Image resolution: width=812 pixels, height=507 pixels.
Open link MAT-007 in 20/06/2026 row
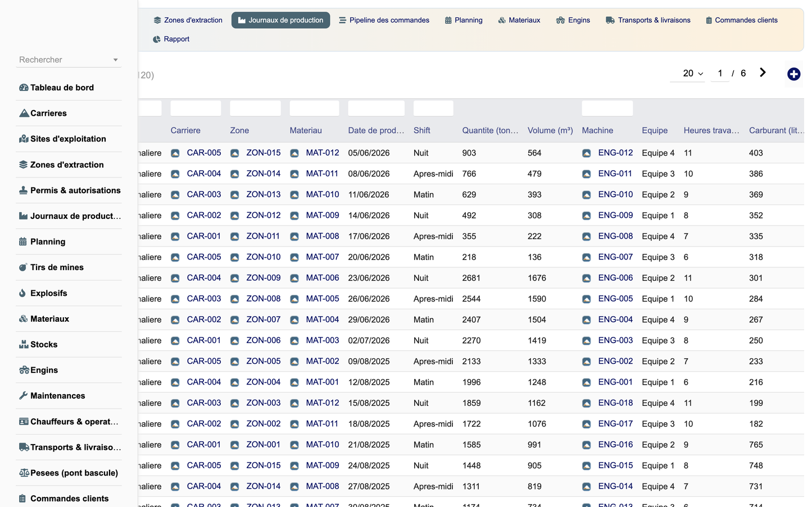tap(323, 257)
